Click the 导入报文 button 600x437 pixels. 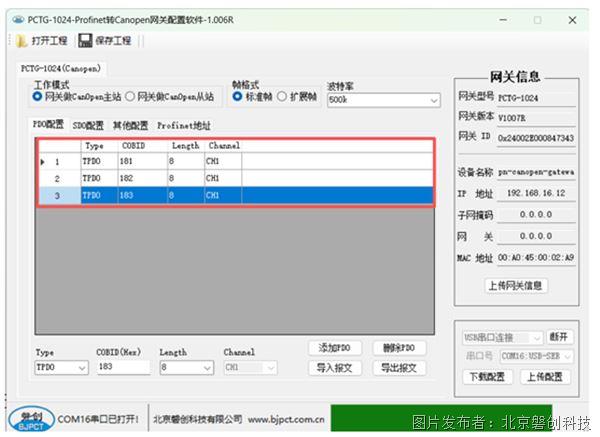tap(335, 368)
